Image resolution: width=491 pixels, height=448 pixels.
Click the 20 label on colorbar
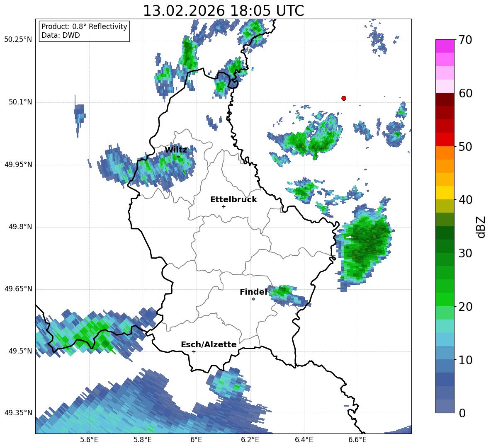(465, 306)
